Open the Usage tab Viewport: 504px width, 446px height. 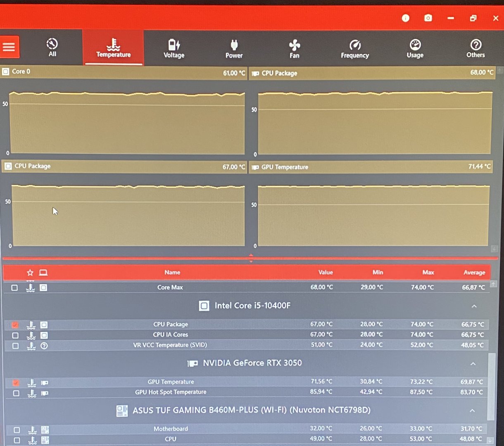point(415,49)
